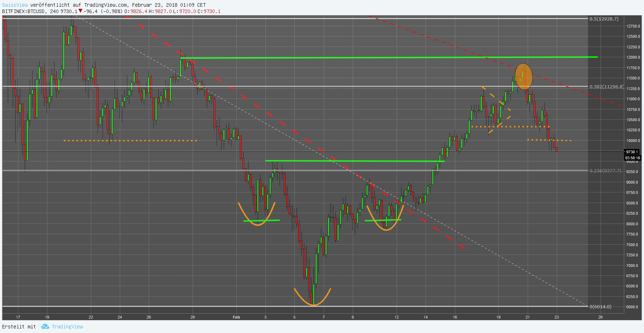The image size is (644, 333).
Task: Click the 240 interval value in the header
Action: coord(54,11)
